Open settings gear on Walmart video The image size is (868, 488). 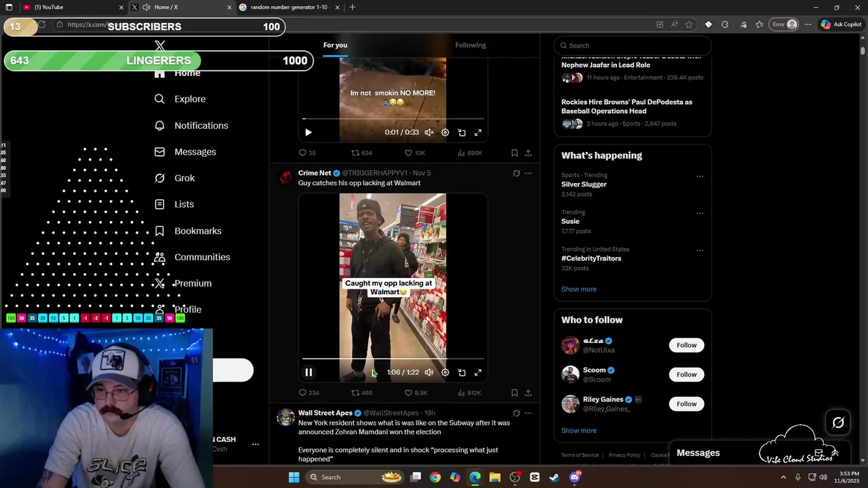coord(446,372)
